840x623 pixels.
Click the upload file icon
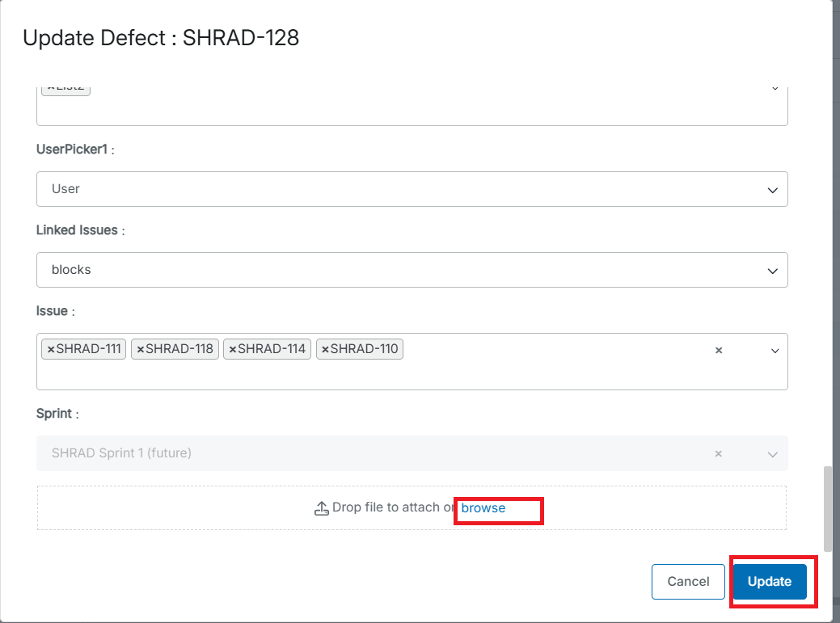[321, 508]
